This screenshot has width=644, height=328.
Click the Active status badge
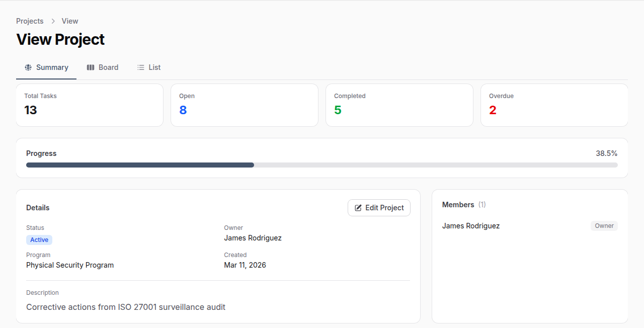(39, 239)
